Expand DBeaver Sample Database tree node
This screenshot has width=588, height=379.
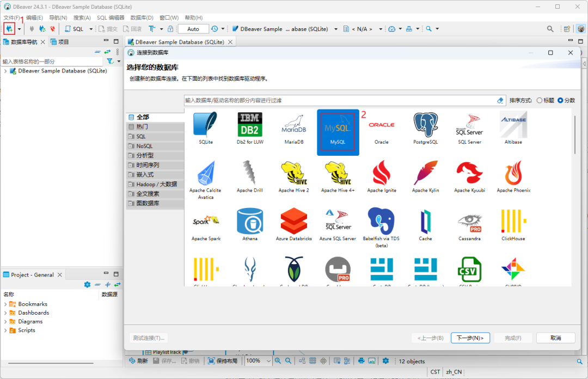tap(5, 71)
